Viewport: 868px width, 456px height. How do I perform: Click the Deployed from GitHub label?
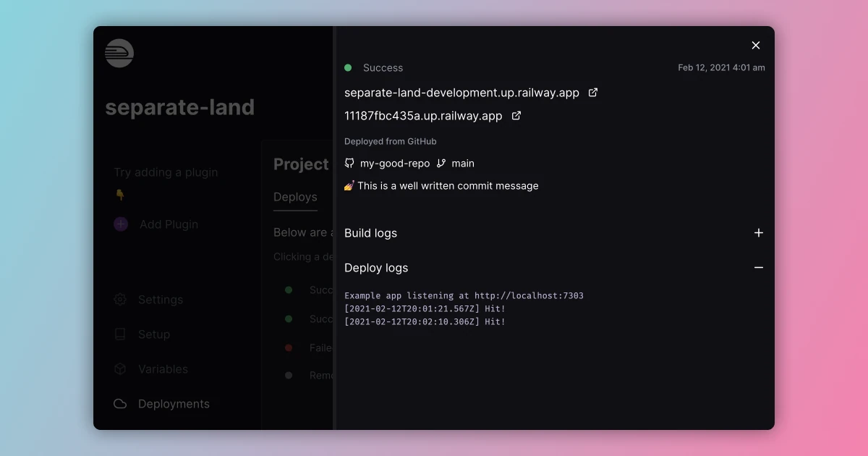(x=391, y=142)
